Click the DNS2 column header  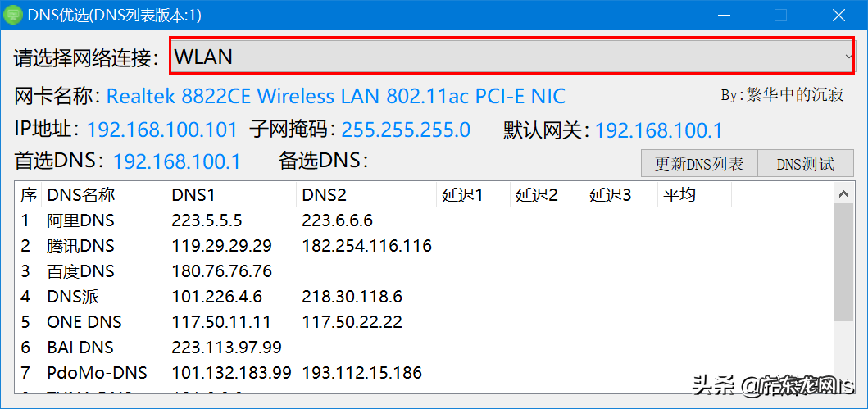point(366,195)
